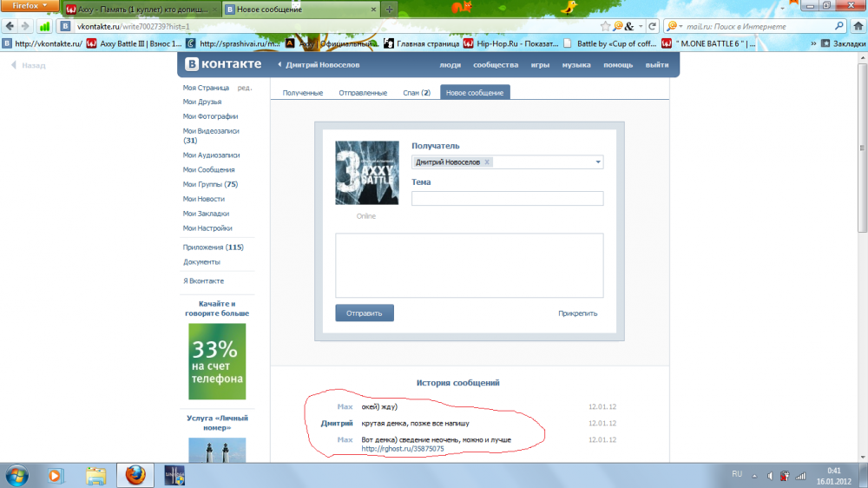Open Мои Новости

[204, 199]
